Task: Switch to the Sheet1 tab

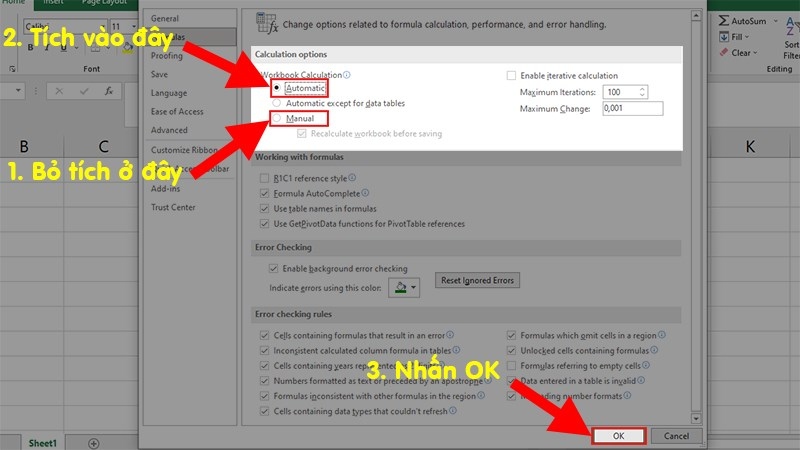Action: coord(42,442)
